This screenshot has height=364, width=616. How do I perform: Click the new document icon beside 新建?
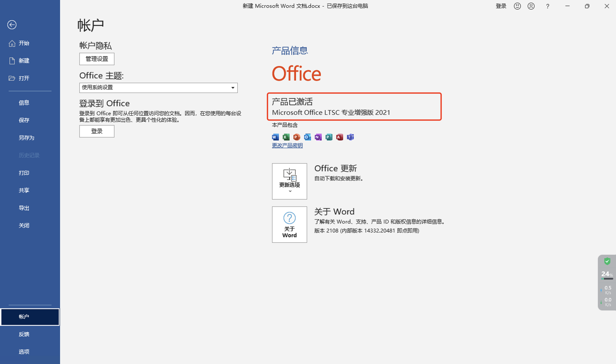[x=12, y=61]
